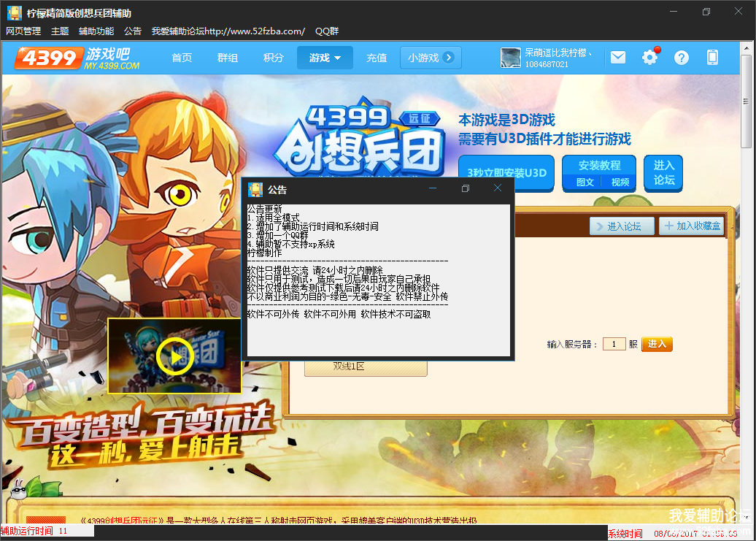Click 3秒立即安装U3D button

tap(506, 172)
